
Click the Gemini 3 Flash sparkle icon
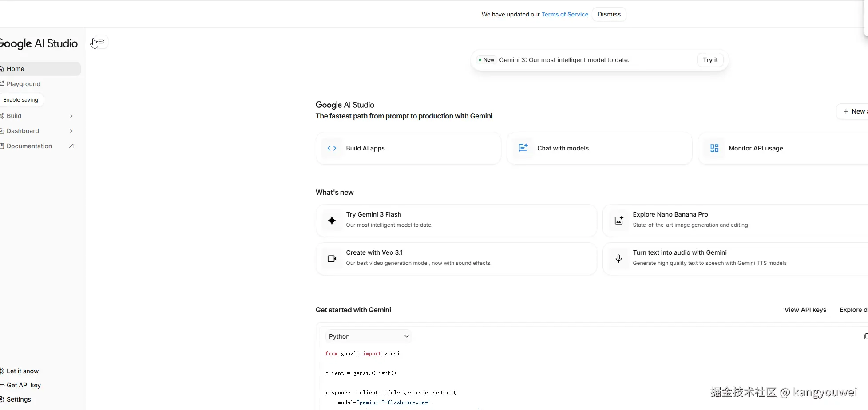332,221
